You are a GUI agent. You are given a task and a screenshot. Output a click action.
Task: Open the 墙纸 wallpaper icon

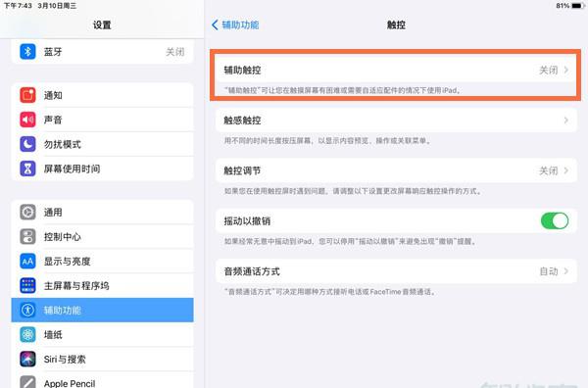point(27,335)
